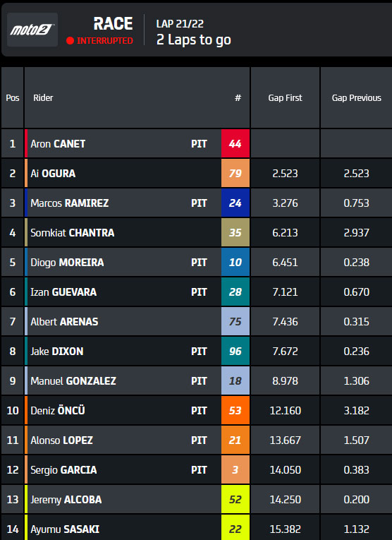The height and width of the screenshot is (540, 392).
Task: Click Deniz Öncü's number 53 badge
Action: (235, 411)
